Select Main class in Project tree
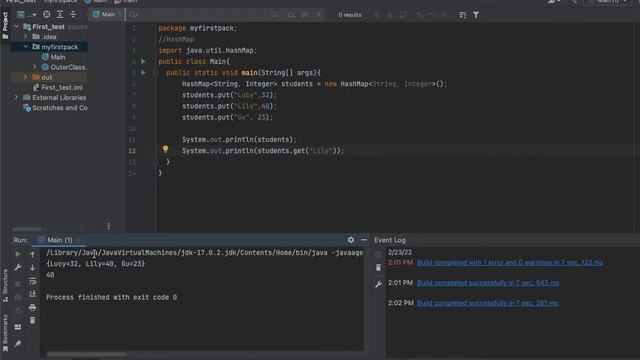640x360 pixels. 53,57
